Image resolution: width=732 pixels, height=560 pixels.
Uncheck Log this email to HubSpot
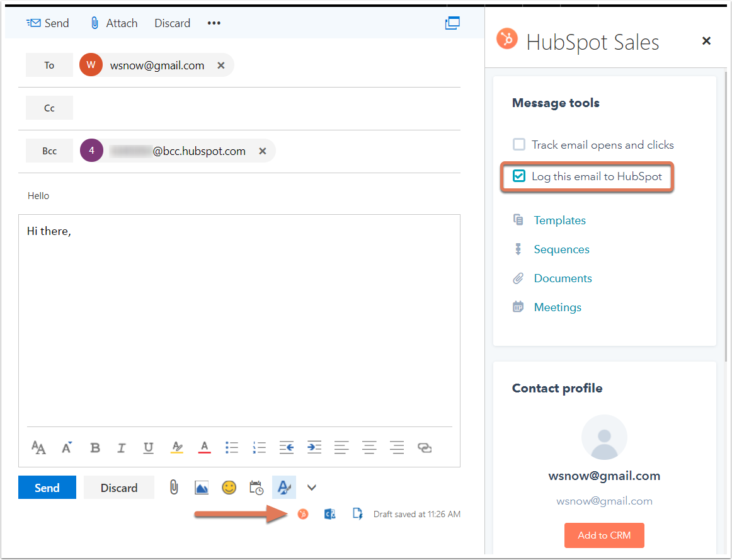point(518,176)
